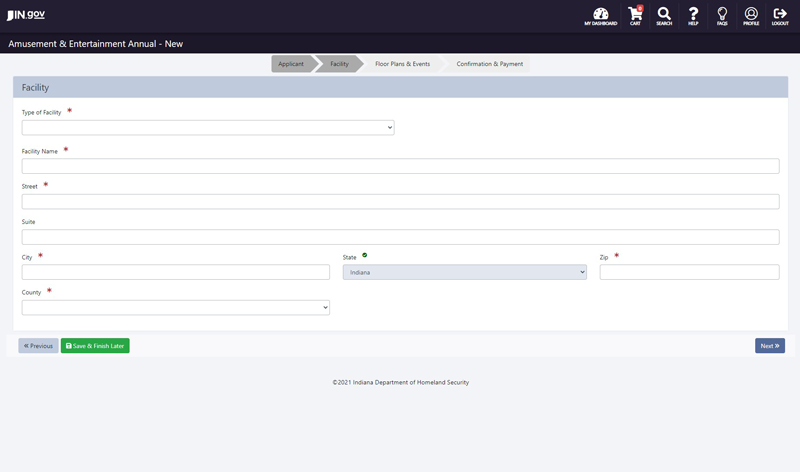
Task: Go to the Applicant step tab
Action: click(x=291, y=64)
